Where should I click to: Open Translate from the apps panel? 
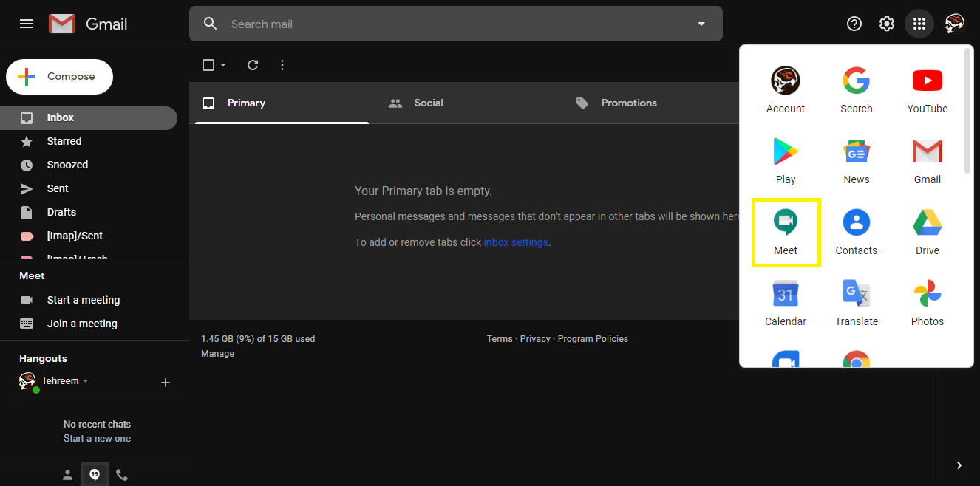coord(857,303)
